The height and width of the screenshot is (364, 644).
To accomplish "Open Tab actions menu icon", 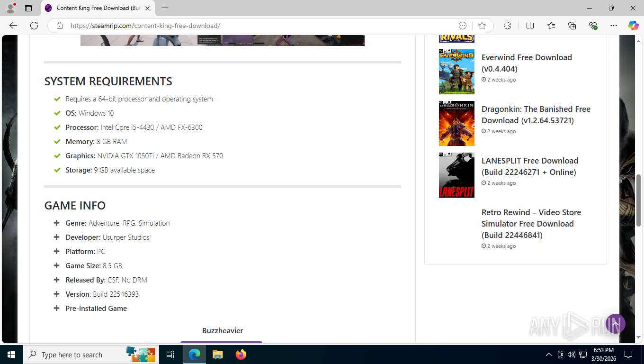I will tap(28, 8).
